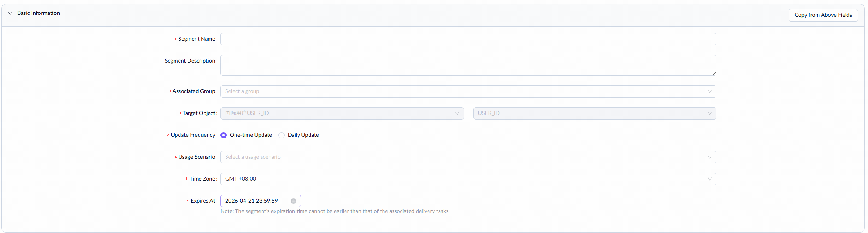This screenshot has width=868, height=233.
Task: Click the Usage Scenario dropdown arrow
Action: tap(709, 157)
